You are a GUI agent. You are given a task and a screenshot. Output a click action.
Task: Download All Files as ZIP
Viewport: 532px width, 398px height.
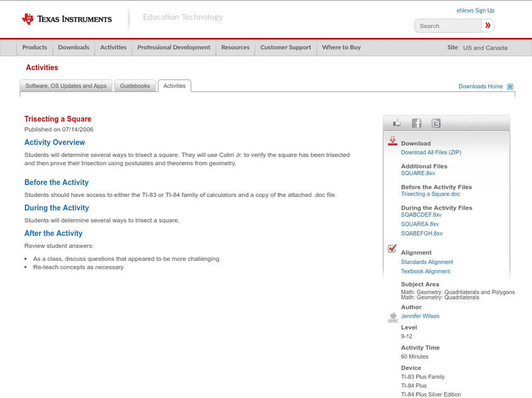pyautogui.click(x=430, y=151)
